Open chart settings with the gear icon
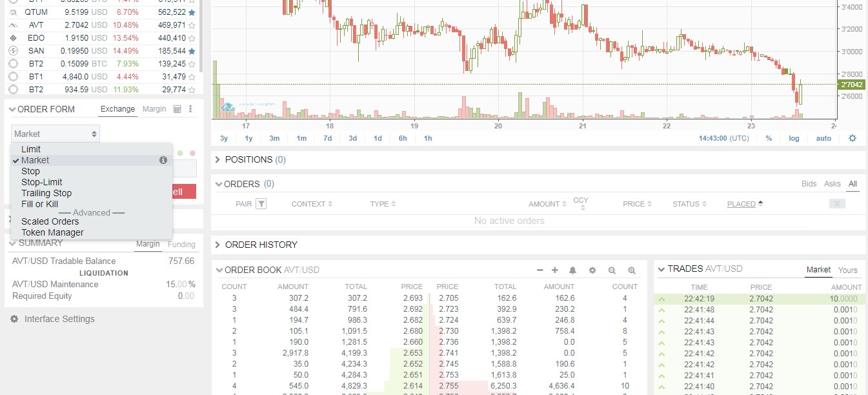The width and height of the screenshot is (868, 395). [853, 137]
